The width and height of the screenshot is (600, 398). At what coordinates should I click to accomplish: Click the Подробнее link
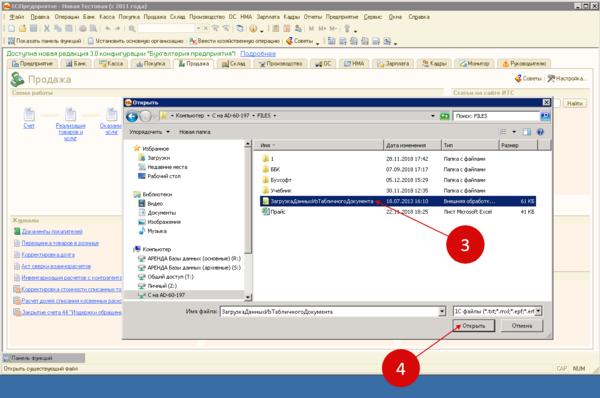pos(258,54)
